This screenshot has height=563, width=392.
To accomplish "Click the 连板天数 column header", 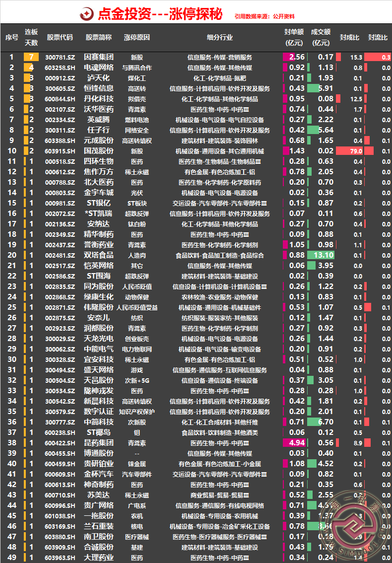I will tap(31, 37).
